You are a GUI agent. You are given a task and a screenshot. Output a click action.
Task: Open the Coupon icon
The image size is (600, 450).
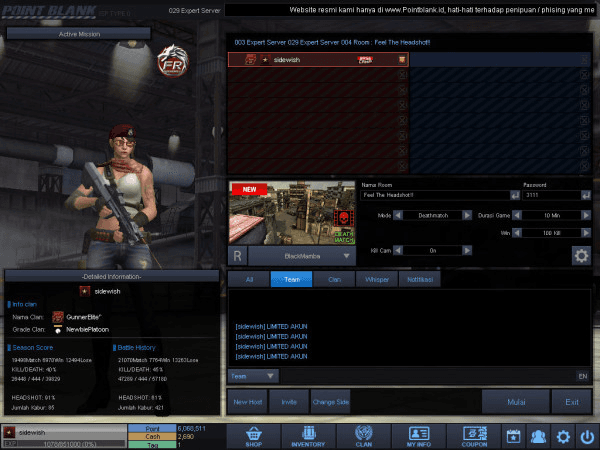pyautogui.click(x=474, y=436)
